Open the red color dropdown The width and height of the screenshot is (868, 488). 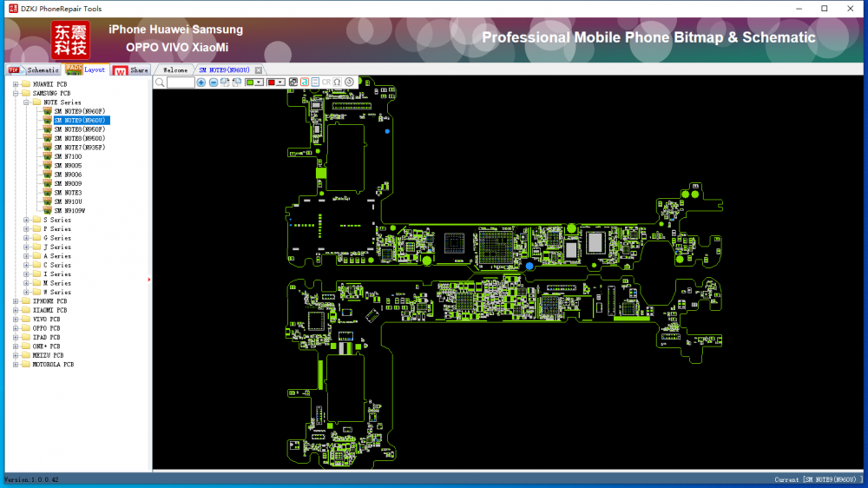[281, 82]
